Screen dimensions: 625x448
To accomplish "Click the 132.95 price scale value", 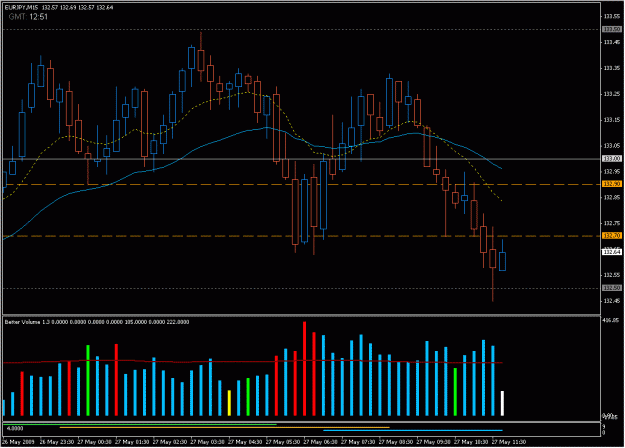I will pos(612,172).
